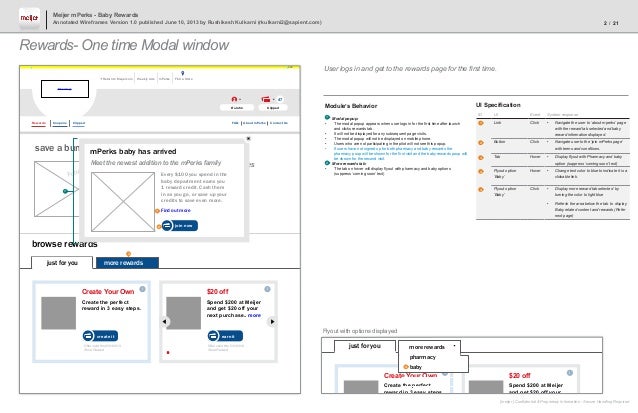Image resolution: width=638 pixels, height=413 pixels.
Task: Click the map pin icon above Find a store
Action: (x=183, y=73)
